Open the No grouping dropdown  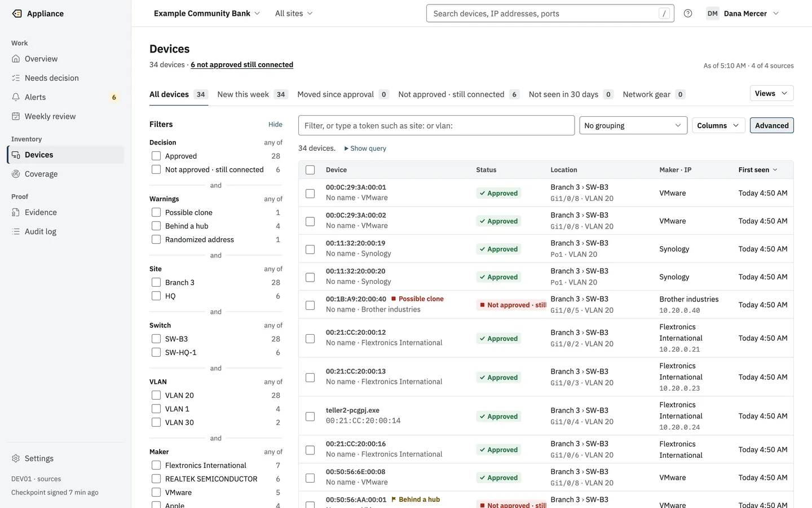(633, 125)
